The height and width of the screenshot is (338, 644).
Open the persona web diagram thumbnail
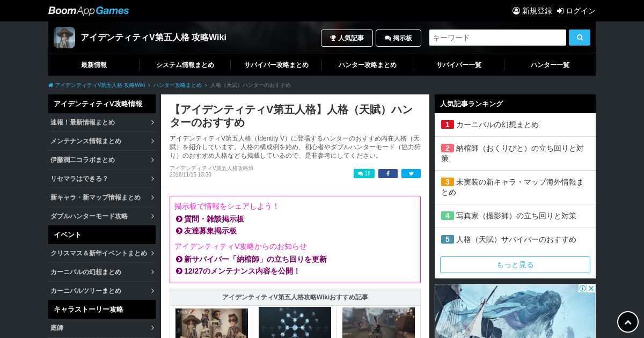click(x=295, y=322)
